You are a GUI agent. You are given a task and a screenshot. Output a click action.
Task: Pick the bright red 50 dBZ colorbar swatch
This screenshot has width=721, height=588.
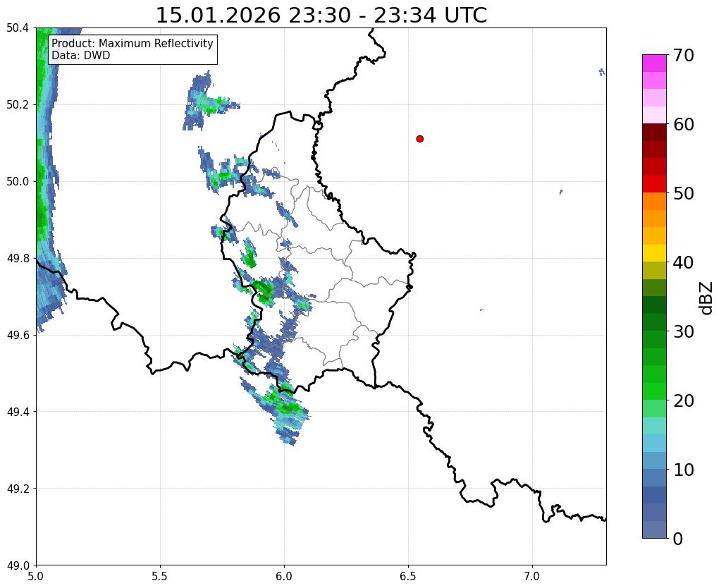point(654,184)
